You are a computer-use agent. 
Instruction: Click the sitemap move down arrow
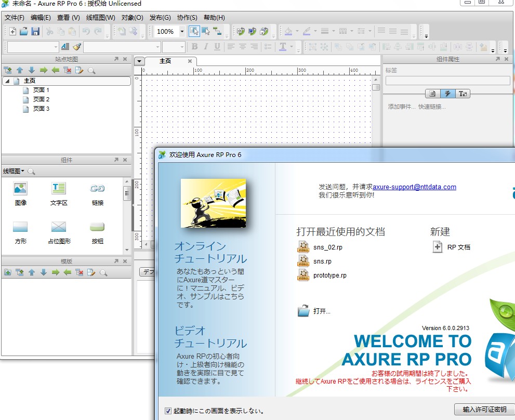[32, 70]
